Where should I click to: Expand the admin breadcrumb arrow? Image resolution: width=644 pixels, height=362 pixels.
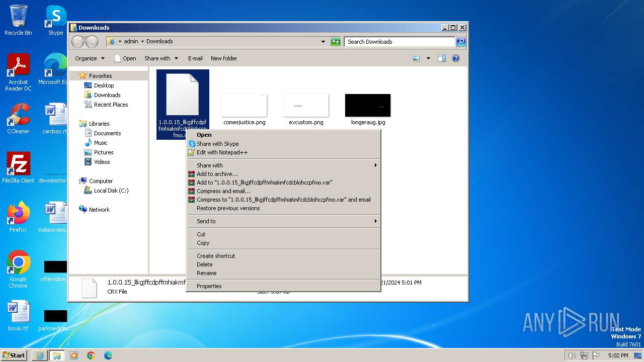[x=142, y=42]
